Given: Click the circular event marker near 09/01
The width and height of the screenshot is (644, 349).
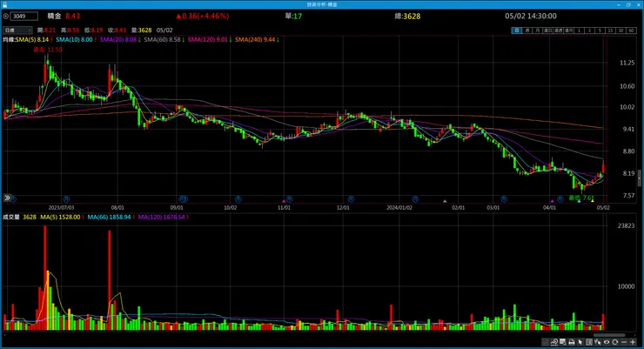Looking at the screenshot, I should pyautogui.click(x=183, y=199).
